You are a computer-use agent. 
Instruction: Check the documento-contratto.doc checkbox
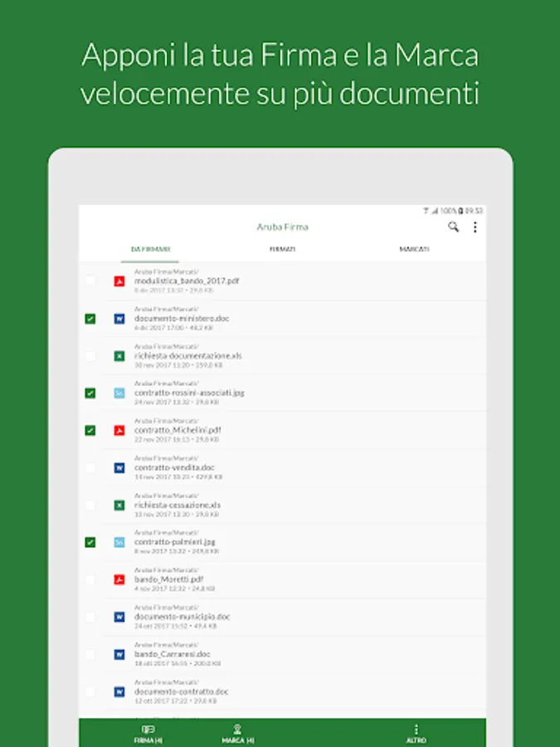point(90,691)
